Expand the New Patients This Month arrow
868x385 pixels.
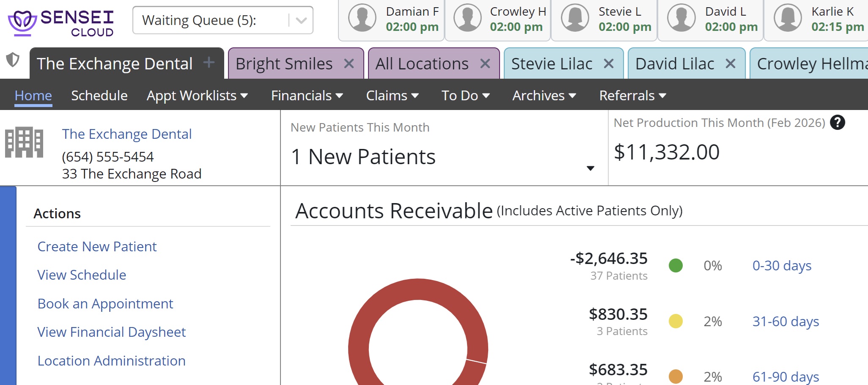tap(591, 168)
